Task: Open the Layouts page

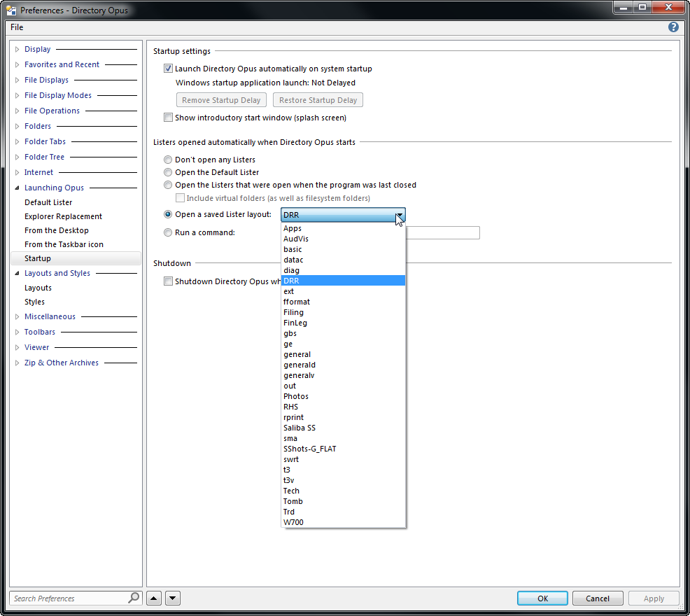Action: click(x=38, y=288)
